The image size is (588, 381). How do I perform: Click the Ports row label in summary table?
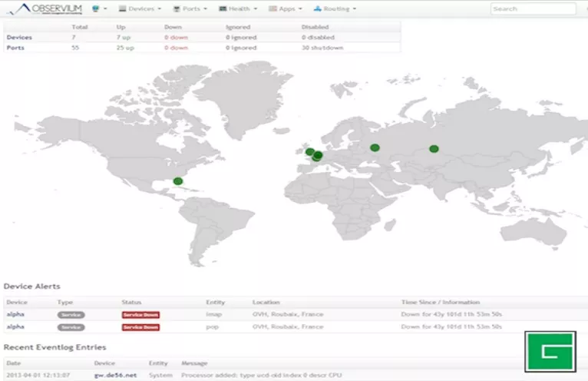[x=15, y=48]
